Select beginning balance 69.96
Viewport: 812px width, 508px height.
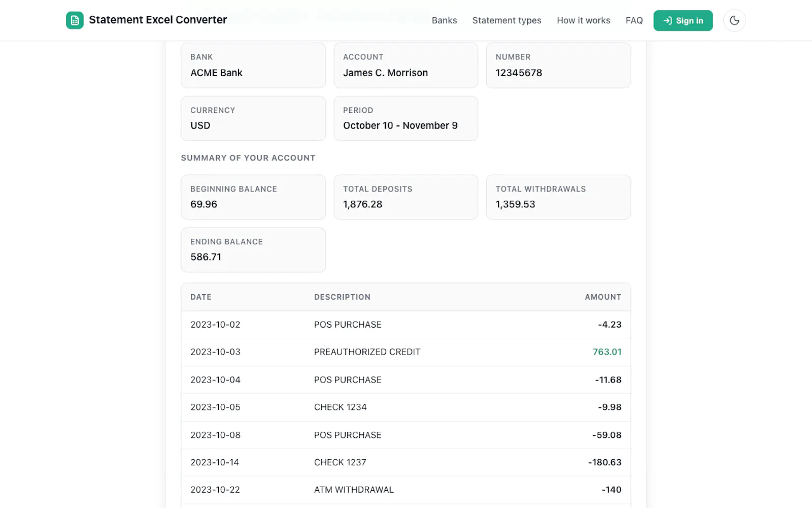click(x=204, y=204)
